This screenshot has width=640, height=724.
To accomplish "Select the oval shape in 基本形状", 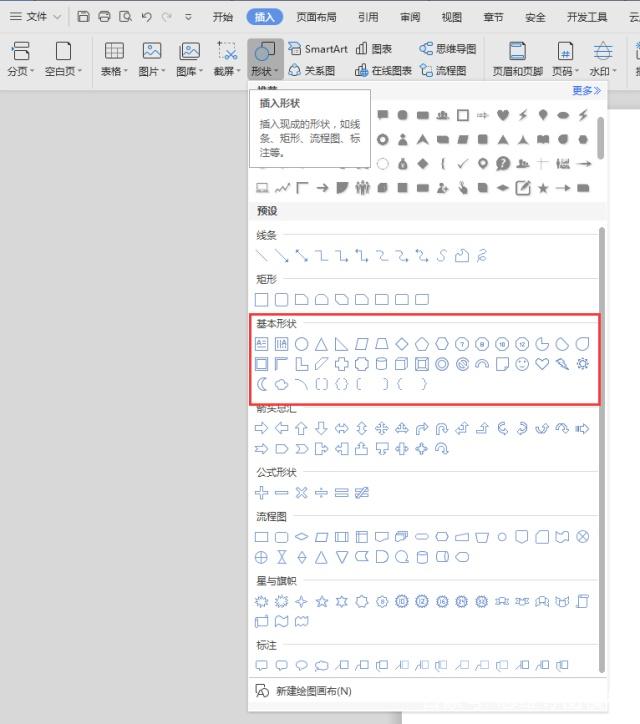I will pos(302,344).
